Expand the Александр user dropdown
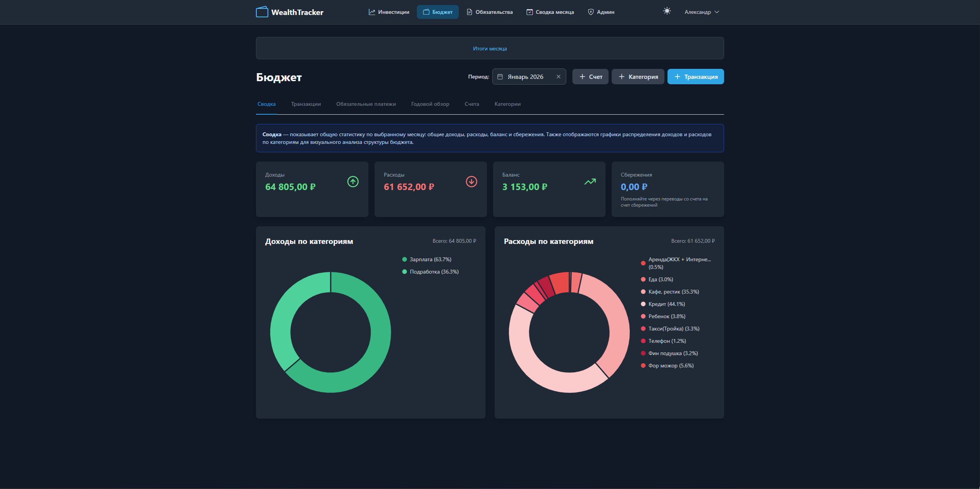Screen dimensions: 980x489 tap(701, 12)
